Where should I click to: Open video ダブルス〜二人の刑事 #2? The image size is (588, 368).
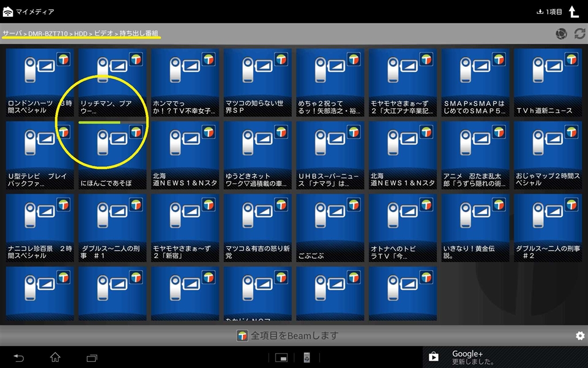pyautogui.click(x=548, y=228)
